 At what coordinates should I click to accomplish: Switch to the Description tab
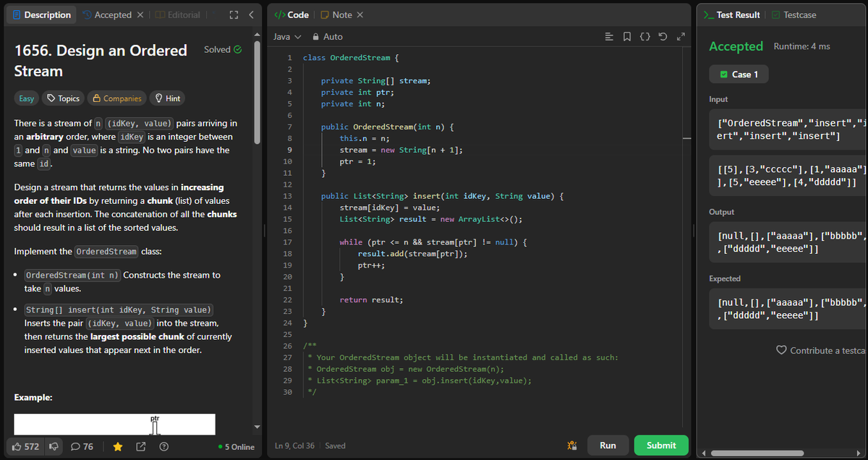point(42,15)
